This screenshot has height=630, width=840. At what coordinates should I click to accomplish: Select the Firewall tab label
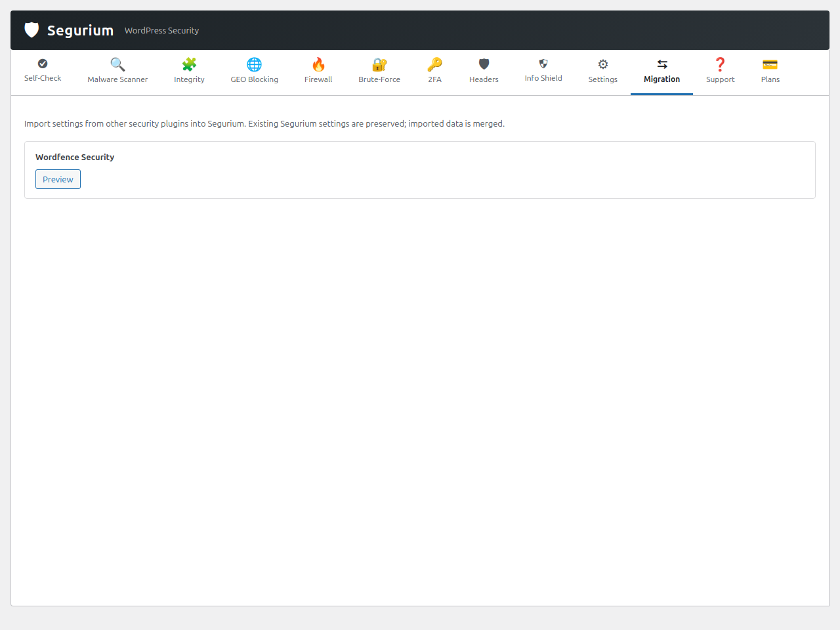[x=318, y=79]
